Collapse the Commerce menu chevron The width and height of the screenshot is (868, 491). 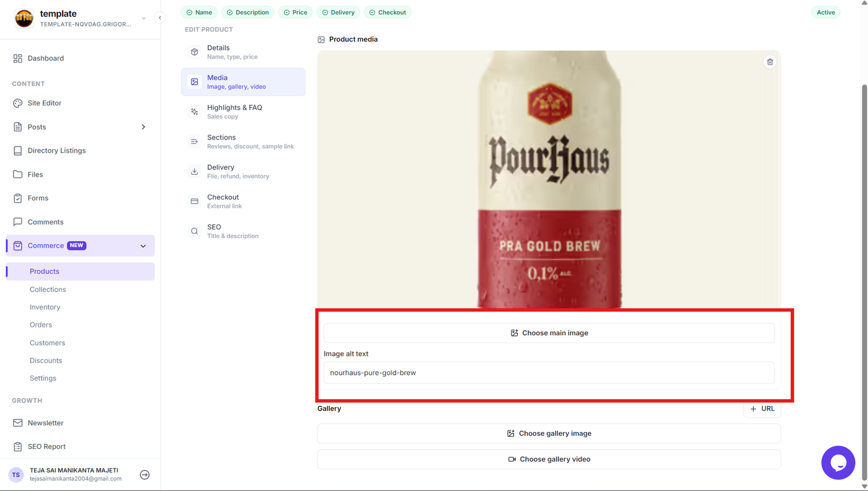point(143,246)
